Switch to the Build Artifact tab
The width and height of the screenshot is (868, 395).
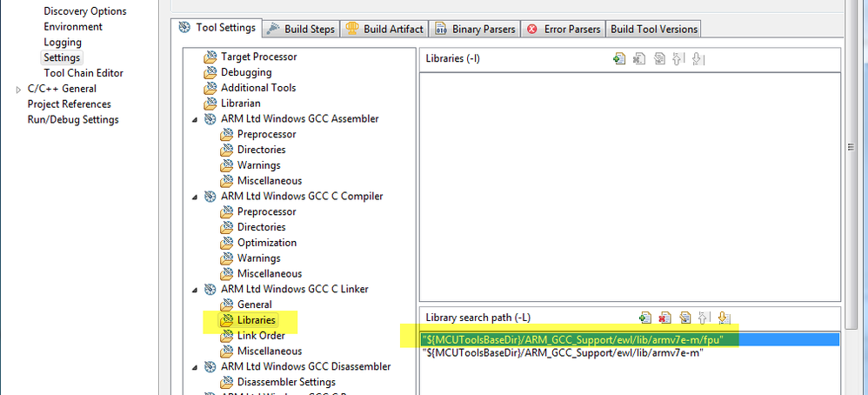pos(384,30)
